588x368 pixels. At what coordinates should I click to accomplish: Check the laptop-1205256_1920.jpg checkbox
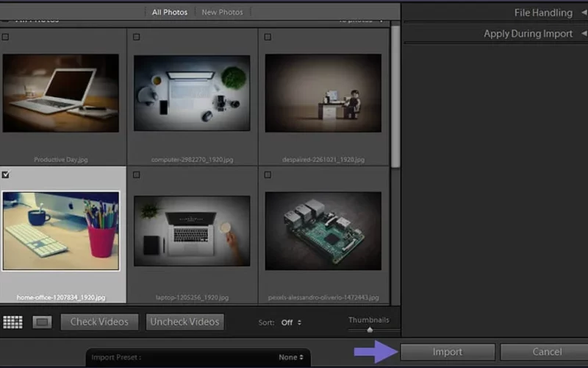pos(137,174)
